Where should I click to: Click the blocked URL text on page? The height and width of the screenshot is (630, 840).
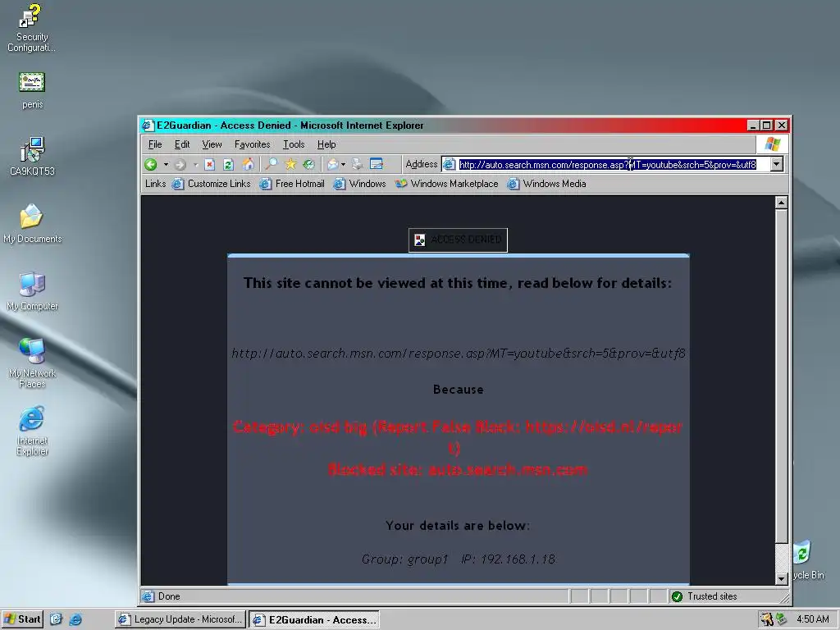459,353
